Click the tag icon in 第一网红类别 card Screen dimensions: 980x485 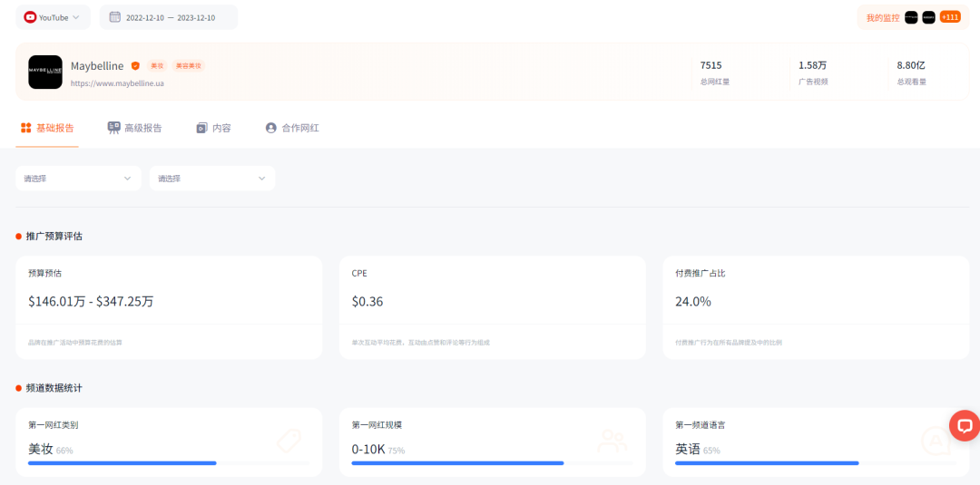point(289,441)
